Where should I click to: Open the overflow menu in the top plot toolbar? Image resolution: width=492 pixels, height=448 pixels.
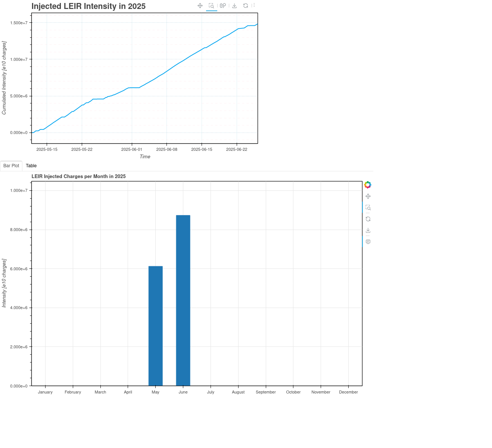coord(254,6)
